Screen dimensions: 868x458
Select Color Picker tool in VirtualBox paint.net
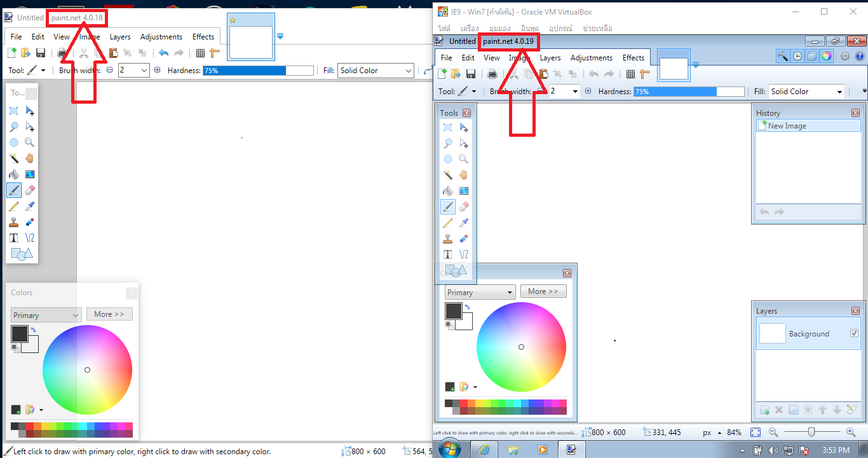point(464,223)
